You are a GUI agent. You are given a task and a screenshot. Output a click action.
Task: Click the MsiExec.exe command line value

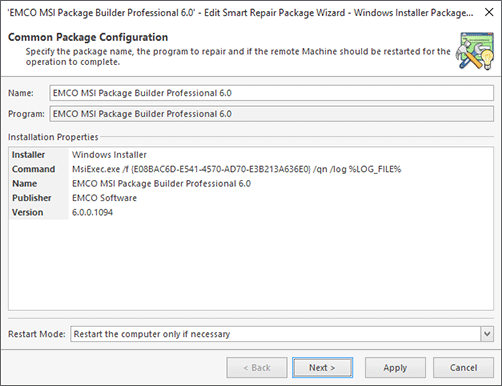pos(236,169)
